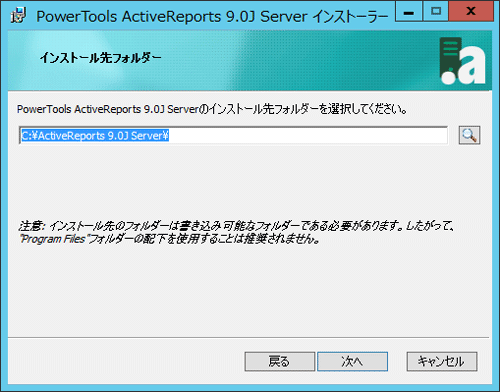Click the install folder path field
500x392 pixels.
[233, 135]
